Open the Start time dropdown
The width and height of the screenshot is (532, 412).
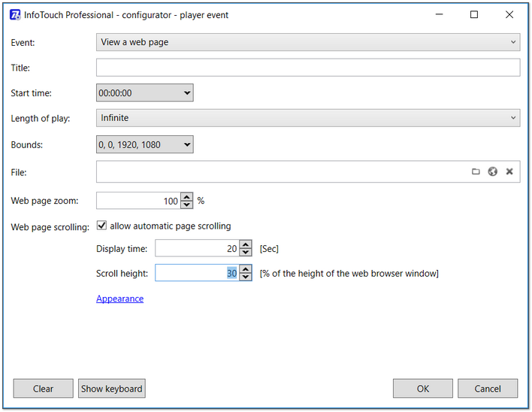[145, 92]
